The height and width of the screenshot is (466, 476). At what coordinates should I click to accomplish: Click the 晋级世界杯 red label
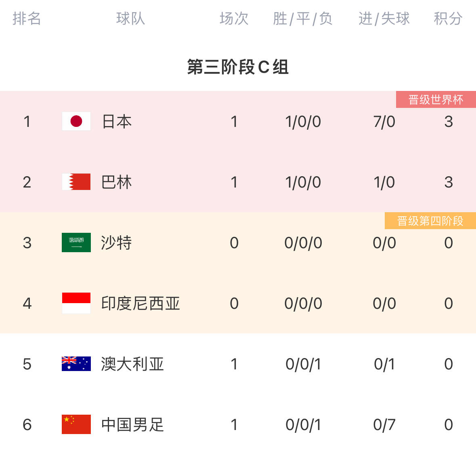click(x=436, y=99)
